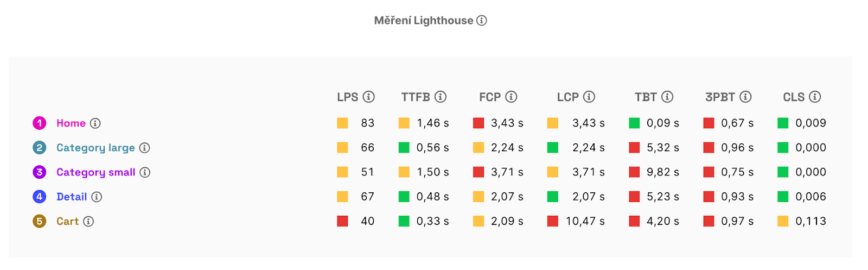Show info for Category large row
The width and height of the screenshot is (868, 270).
144,148
